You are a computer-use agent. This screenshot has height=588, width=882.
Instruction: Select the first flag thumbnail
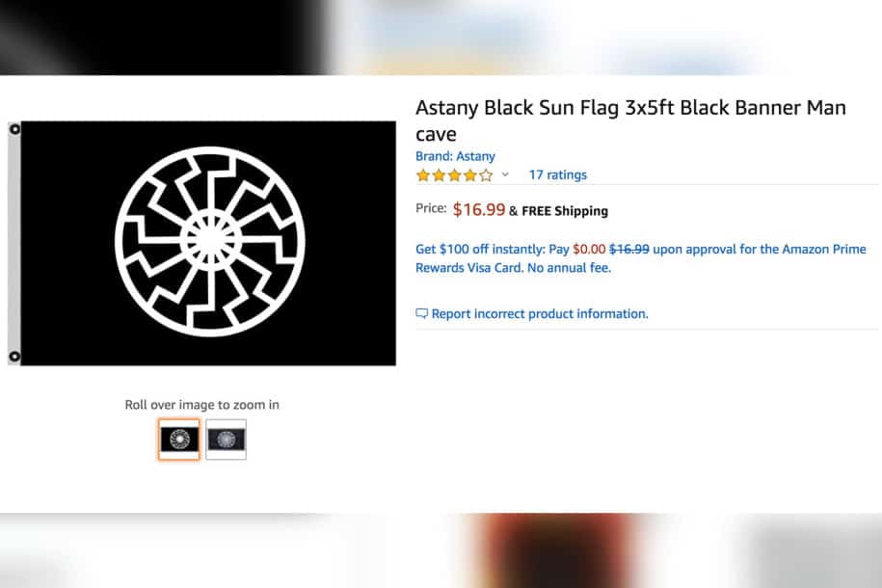click(x=179, y=440)
